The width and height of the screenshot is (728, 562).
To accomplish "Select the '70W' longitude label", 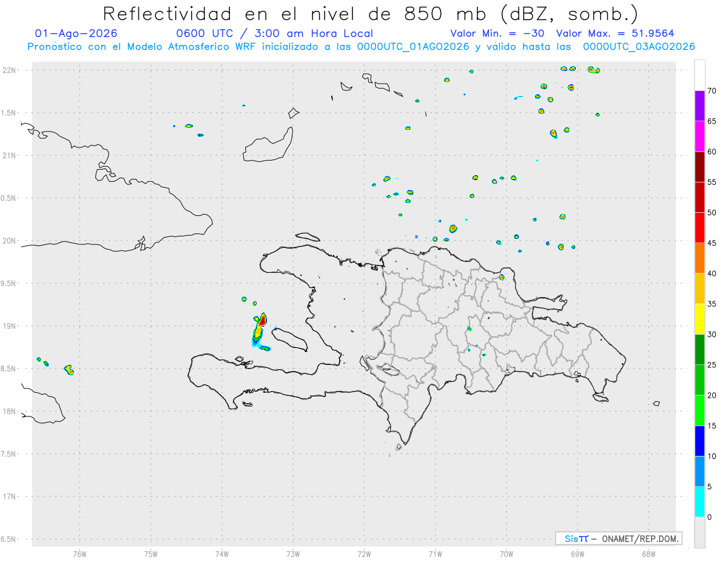I will [x=506, y=554].
